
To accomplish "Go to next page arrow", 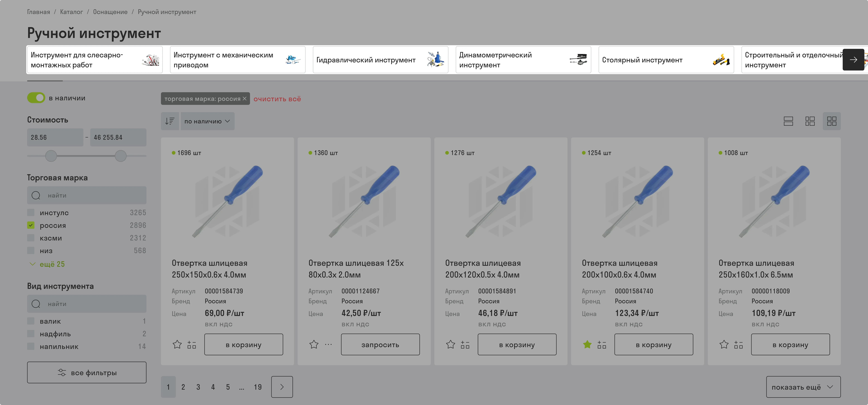I will click(x=282, y=387).
